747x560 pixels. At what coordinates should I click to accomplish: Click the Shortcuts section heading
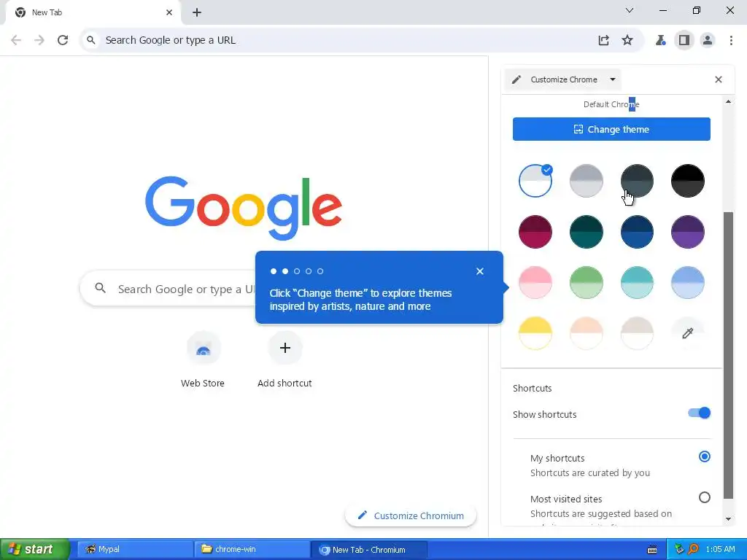(x=532, y=388)
